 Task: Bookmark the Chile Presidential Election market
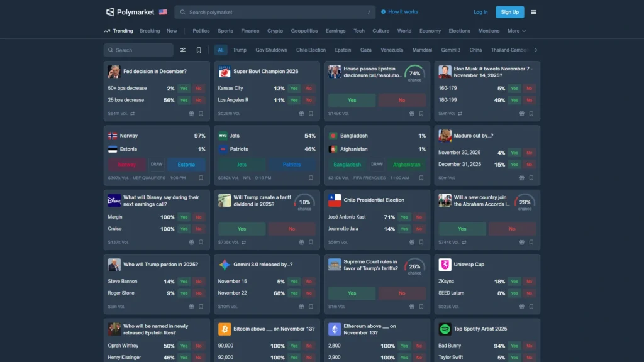(x=421, y=242)
